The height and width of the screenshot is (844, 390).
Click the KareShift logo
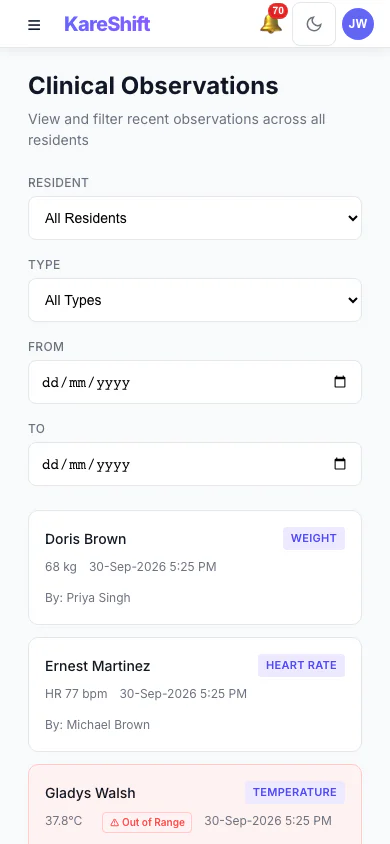point(107,24)
